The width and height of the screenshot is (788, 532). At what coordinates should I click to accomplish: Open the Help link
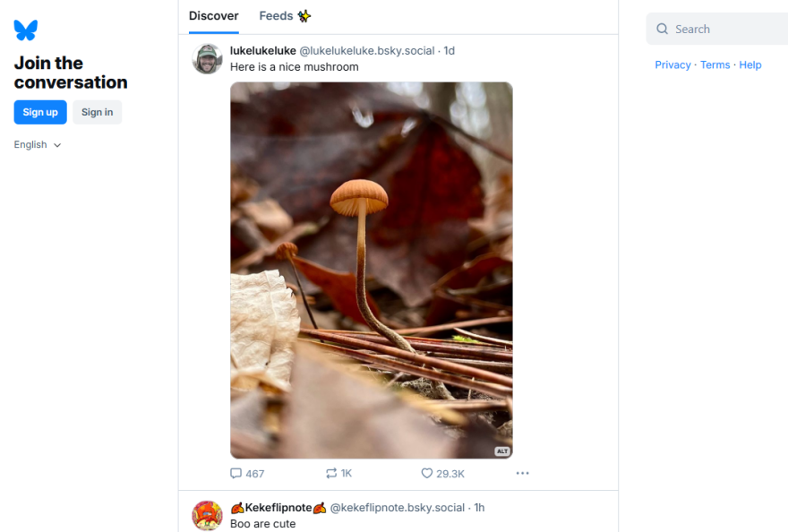pyautogui.click(x=750, y=64)
